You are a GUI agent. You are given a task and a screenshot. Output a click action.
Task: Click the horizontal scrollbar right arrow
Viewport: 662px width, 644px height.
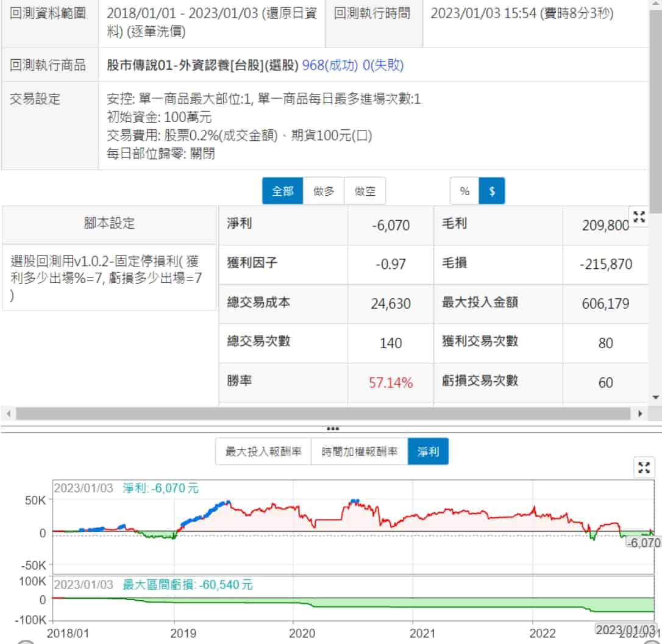coord(639,413)
